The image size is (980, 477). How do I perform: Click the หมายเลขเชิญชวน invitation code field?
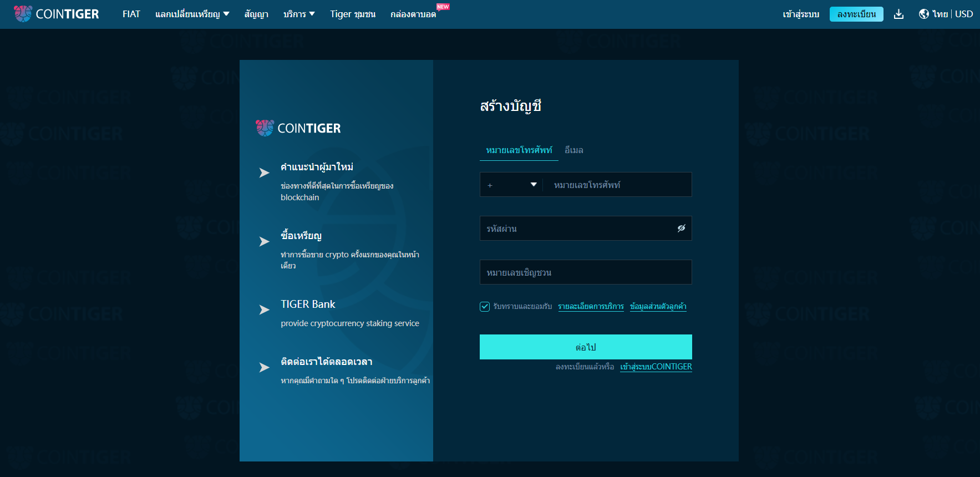[586, 272]
